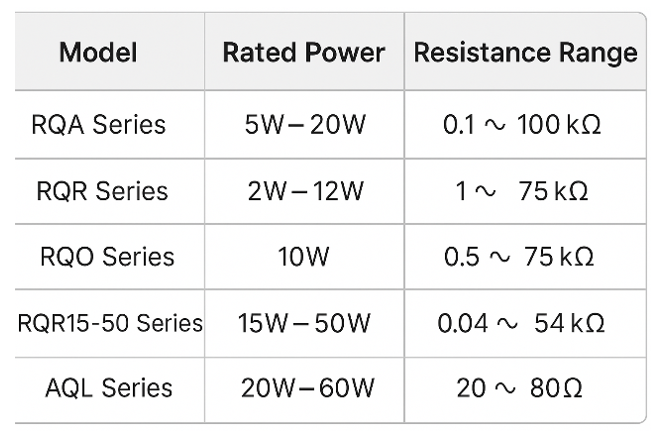Select the AQL Series model cell

pyautogui.click(x=109, y=387)
